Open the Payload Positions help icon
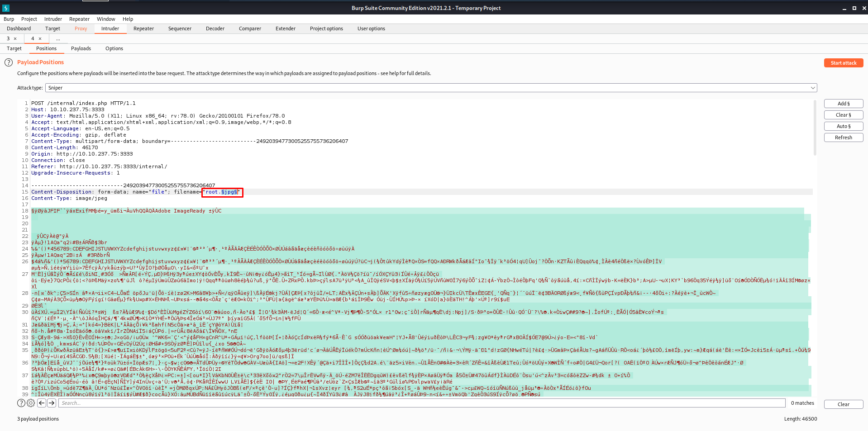Screen dimensions: 868x431 click(9, 62)
